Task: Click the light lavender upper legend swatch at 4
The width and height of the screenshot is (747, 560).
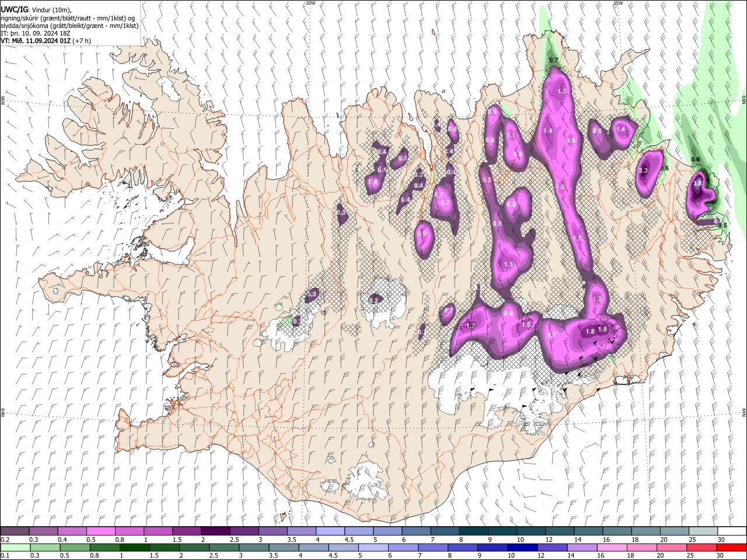Action: coord(330,531)
